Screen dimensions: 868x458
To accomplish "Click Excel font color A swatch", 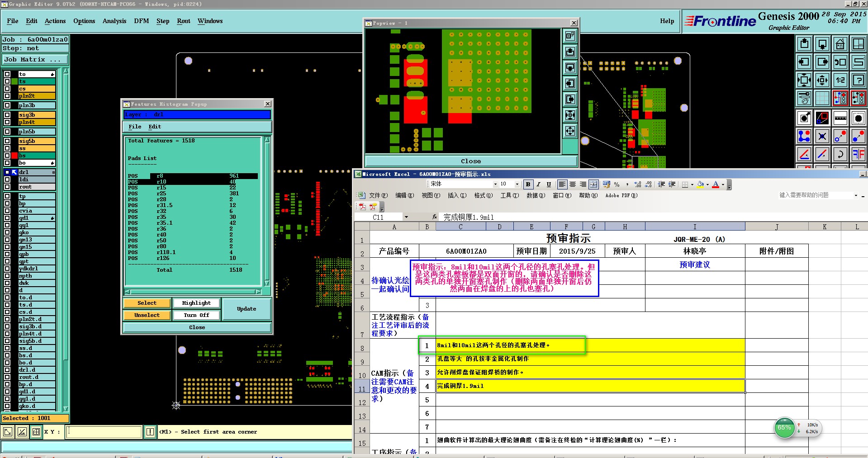I will [x=716, y=184].
